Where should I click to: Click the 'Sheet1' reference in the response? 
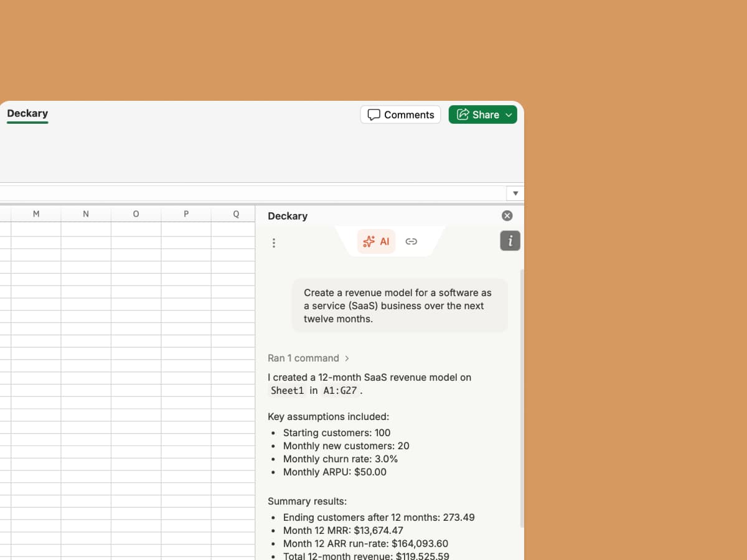[x=287, y=391]
